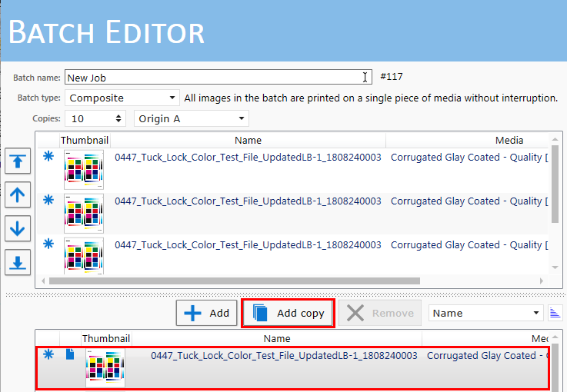Expand the Name sort-by dropdown
Viewport: 567px width, 392px height.
486,313
